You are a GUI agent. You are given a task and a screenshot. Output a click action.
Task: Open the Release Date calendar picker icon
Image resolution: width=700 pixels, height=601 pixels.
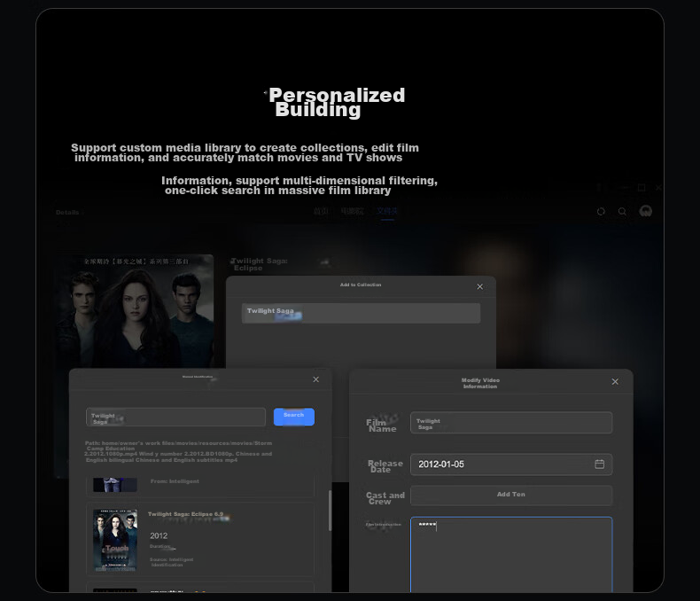(x=600, y=464)
